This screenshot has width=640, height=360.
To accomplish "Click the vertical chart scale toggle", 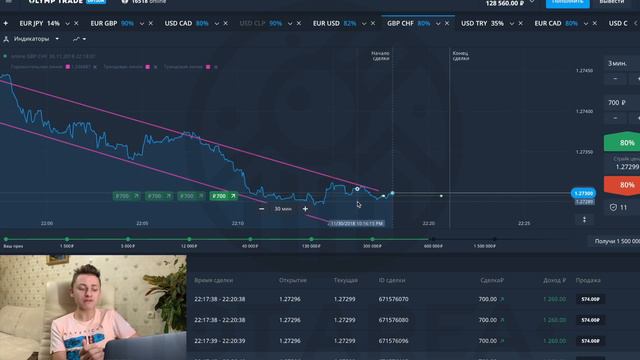I will [x=584, y=220].
